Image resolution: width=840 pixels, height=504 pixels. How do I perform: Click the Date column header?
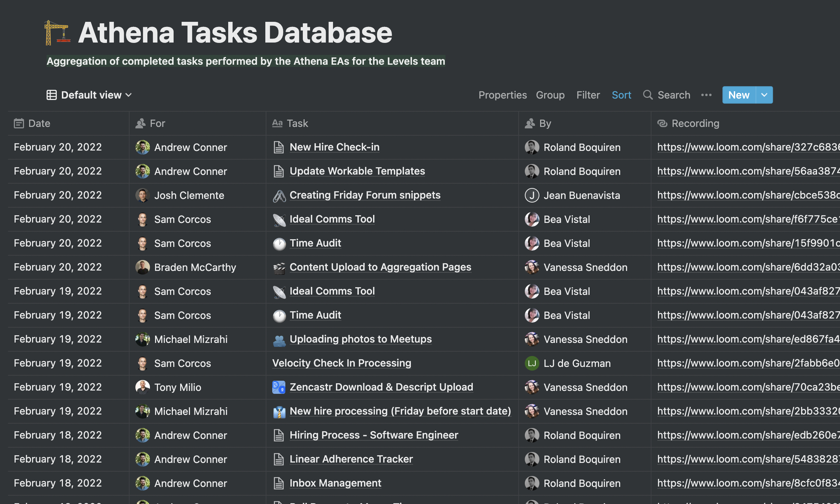(x=38, y=123)
